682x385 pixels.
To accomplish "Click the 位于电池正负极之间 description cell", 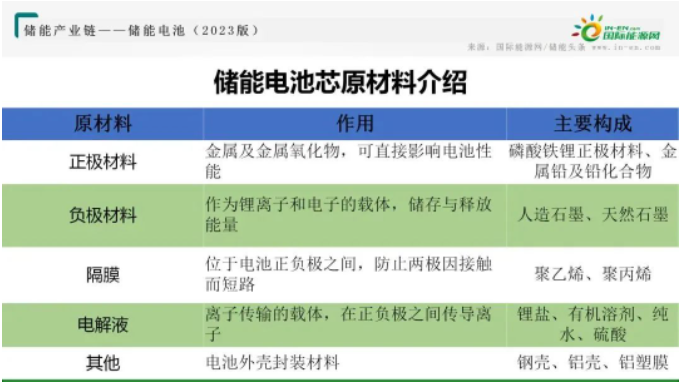I will tap(349, 275).
